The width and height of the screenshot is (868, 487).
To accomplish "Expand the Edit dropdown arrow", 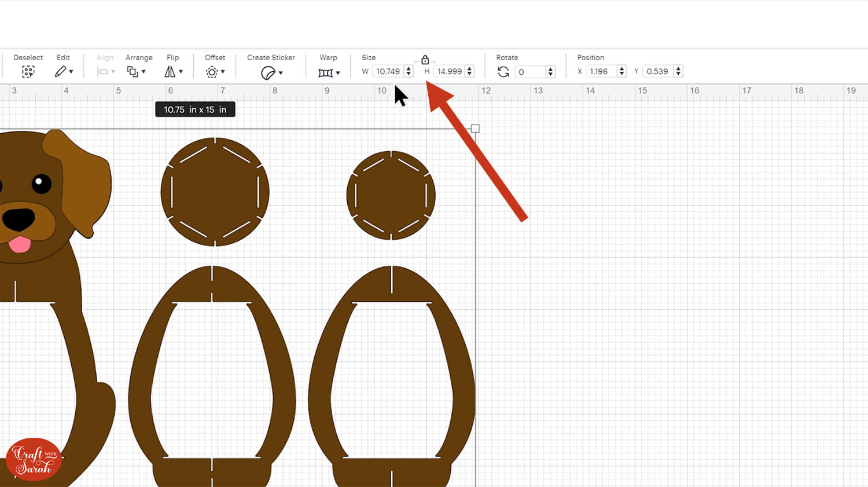I will coord(71,72).
